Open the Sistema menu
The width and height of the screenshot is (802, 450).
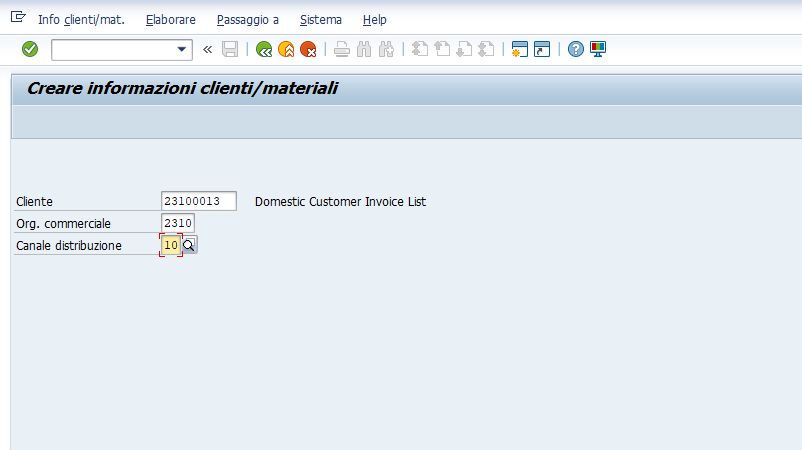point(321,19)
